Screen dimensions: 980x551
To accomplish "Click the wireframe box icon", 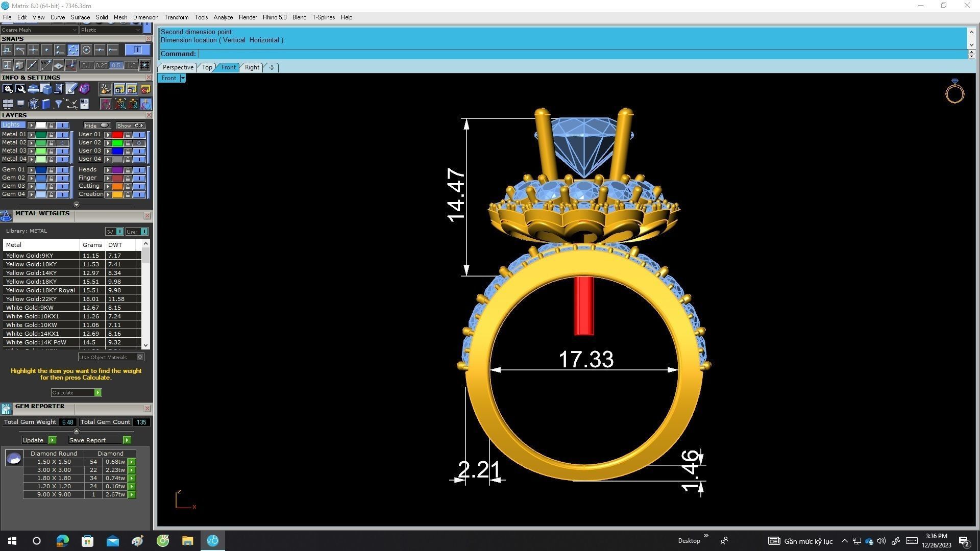I will [33, 104].
